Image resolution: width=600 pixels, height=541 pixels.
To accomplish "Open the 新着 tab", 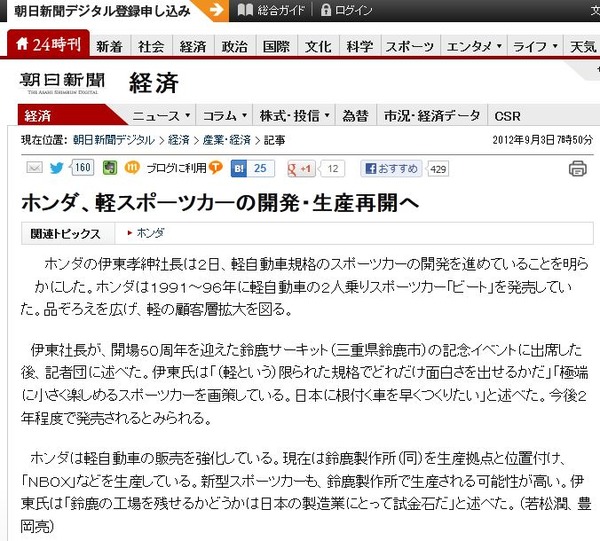I will tap(110, 46).
